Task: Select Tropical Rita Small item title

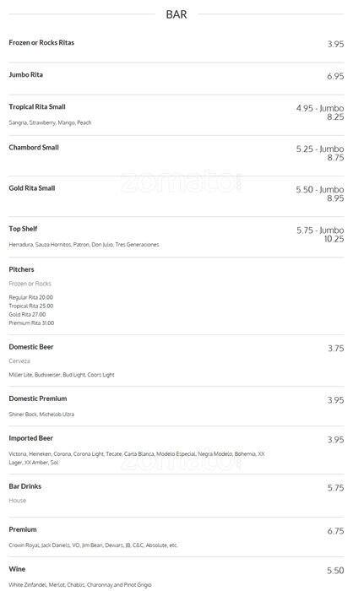Action: pos(37,106)
